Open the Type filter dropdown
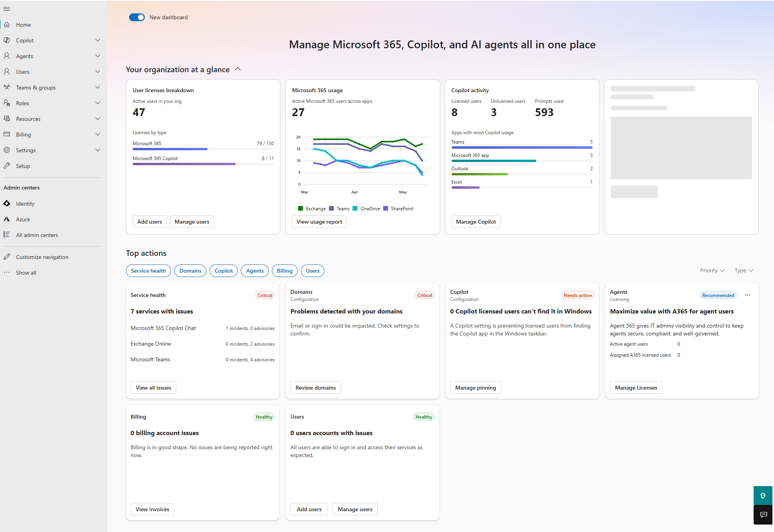Viewport: 774px width, 532px height. (744, 271)
